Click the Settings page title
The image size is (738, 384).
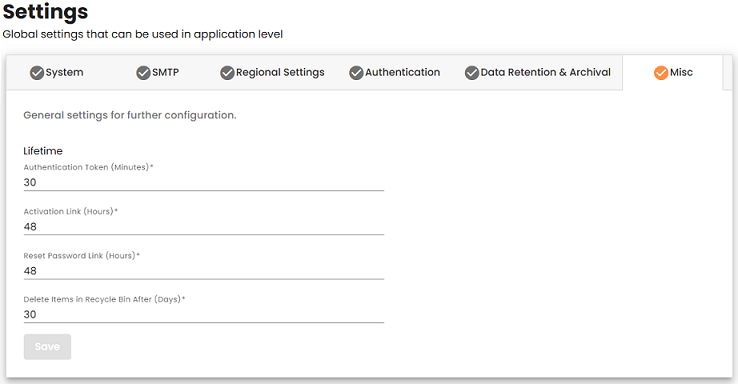point(45,11)
